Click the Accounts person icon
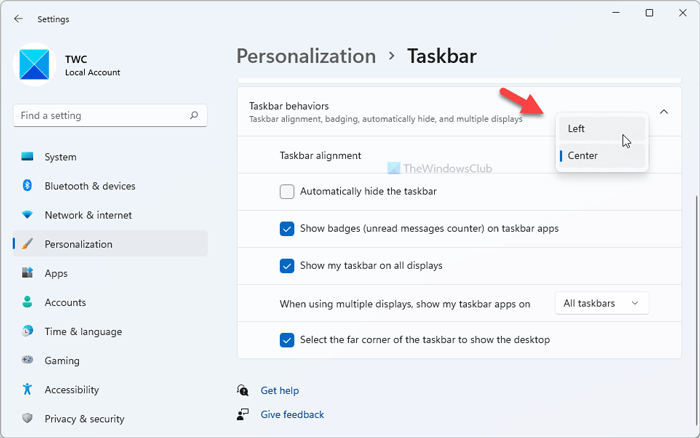700x438 pixels. coord(27,302)
